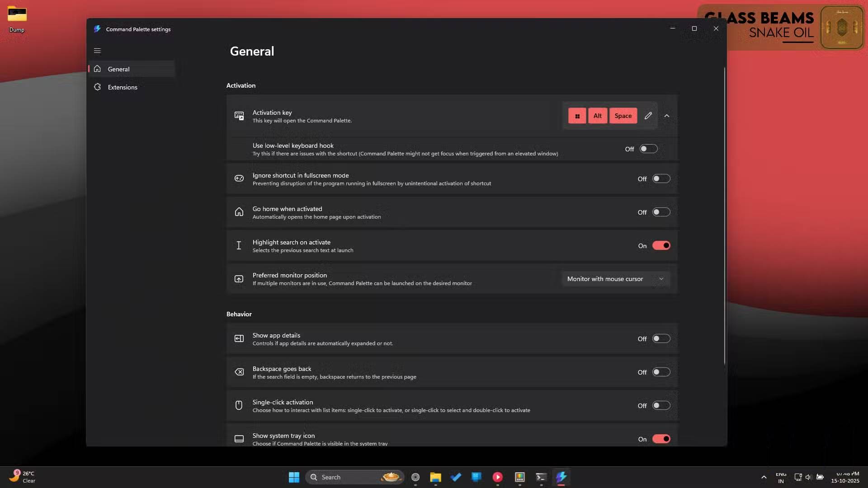The image size is (868, 488).
Task: Enable Ignore shortcut in fullscreen mode
Action: click(x=661, y=178)
